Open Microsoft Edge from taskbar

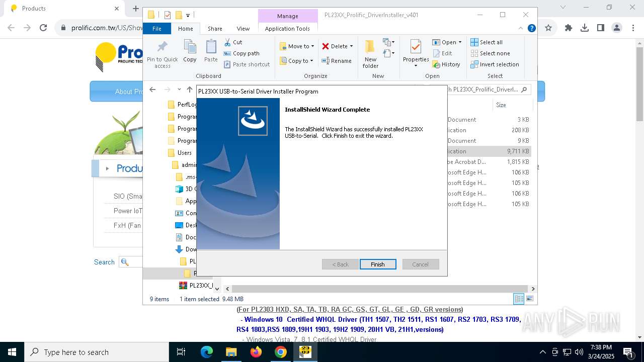tap(207, 352)
